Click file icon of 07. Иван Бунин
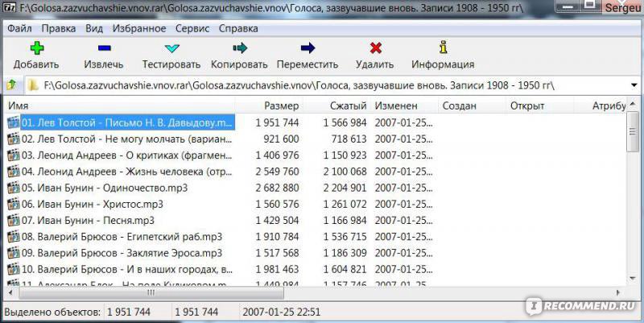 point(14,220)
